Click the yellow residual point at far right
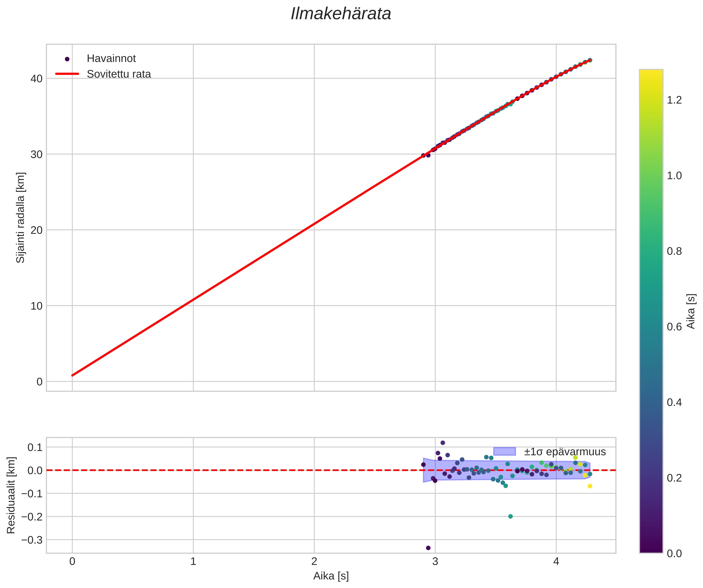Screen dimensions: 703x588 click(x=590, y=486)
